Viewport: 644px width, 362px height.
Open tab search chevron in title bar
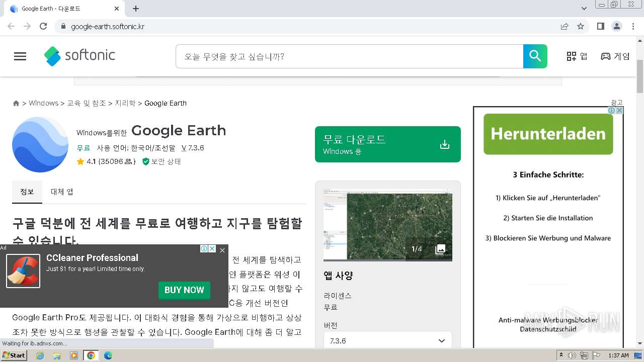[584, 9]
